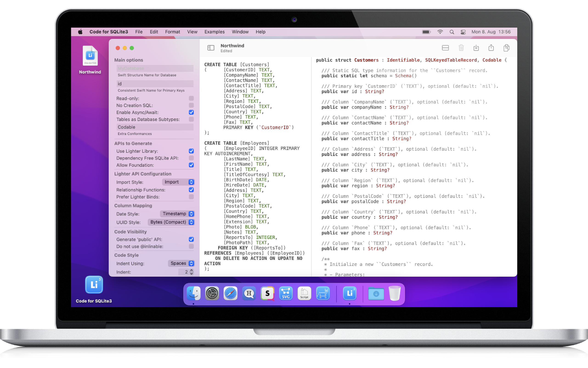Click the MyDatabase structure name field

[x=155, y=68]
